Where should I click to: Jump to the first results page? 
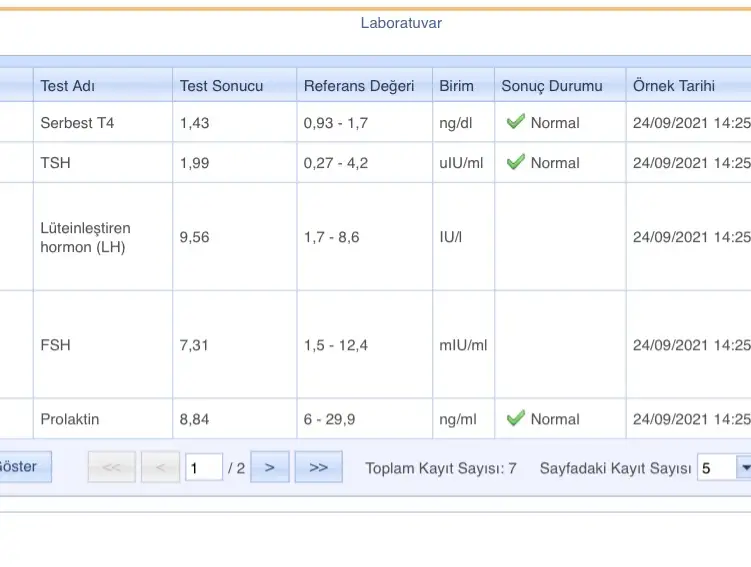click(x=111, y=467)
